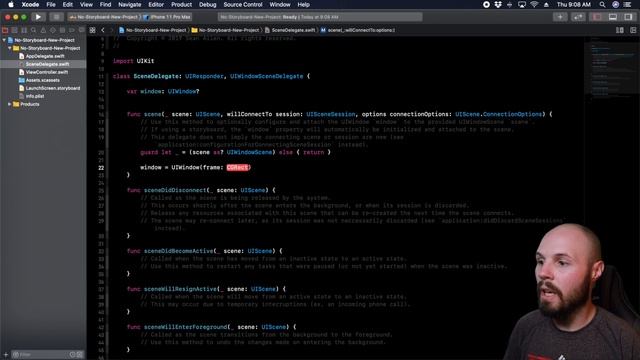
Task: Click line number 22 in gutter
Action: pos(101,168)
